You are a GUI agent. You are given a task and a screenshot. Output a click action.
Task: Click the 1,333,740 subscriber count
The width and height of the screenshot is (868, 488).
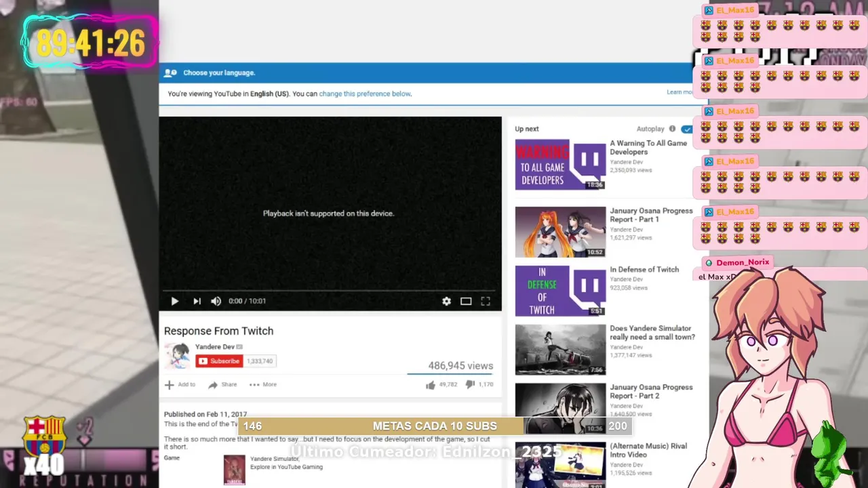pos(260,361)
